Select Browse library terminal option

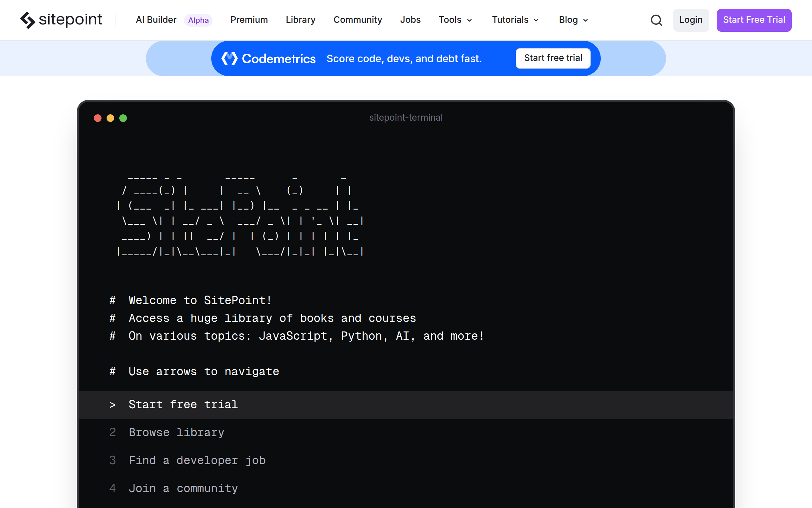(406, 433)
